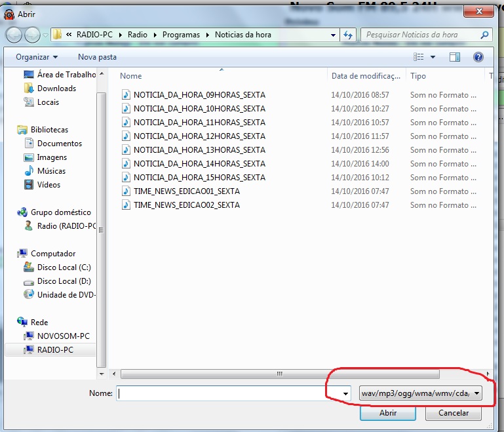Click the Back navigation arrow button
This screenshot has height=432, width=504.
pyautogui.click(x=14, y=35)
